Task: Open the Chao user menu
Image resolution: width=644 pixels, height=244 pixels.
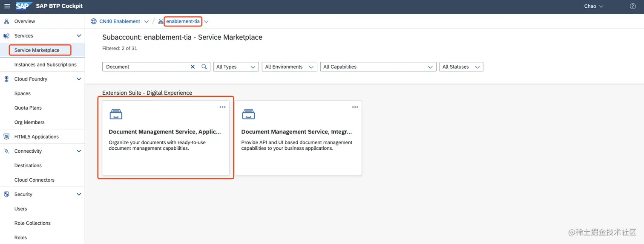Action: [x=594, y=6]
